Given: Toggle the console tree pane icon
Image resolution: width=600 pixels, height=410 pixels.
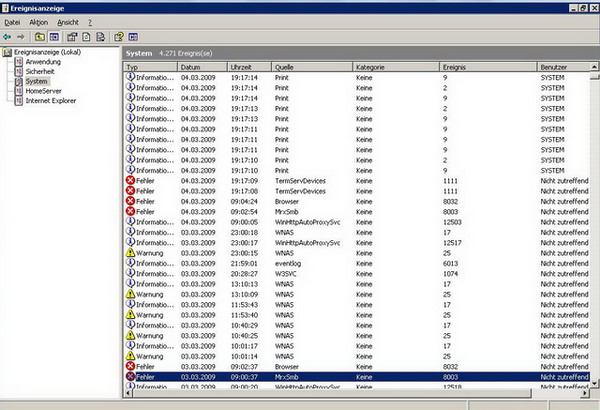Looking at the screenshot, I should pos(54,35).
